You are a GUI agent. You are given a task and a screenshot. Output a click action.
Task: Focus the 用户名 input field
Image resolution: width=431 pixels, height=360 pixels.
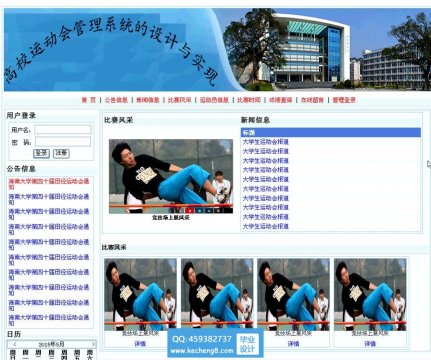click(63, 129)
